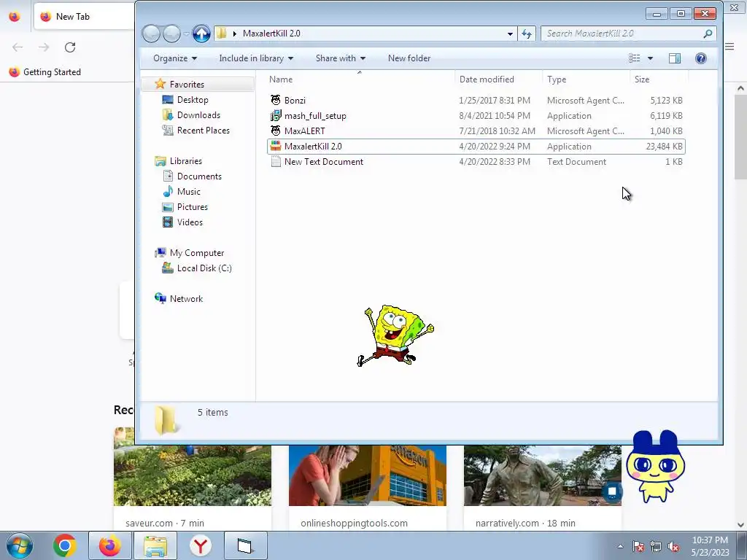Open Music library in navigation pane
This screenshot has width=747, height=560.
click(189, 192)
